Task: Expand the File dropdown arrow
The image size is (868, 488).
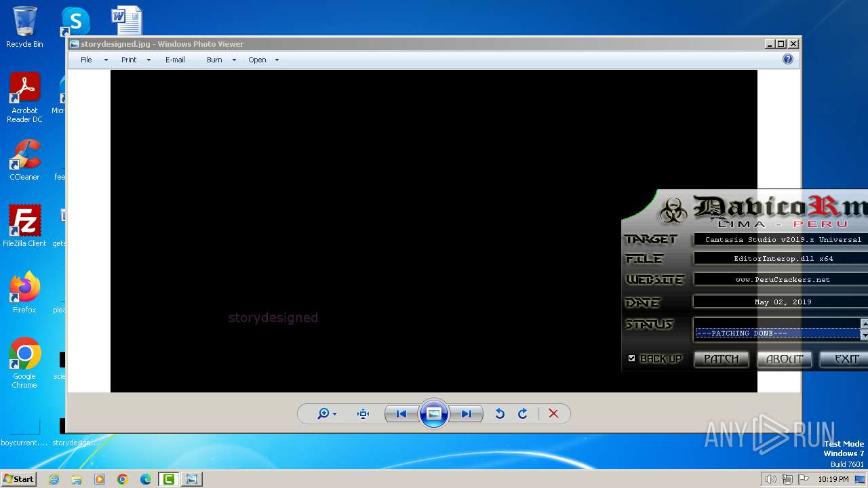Action: click(x=106, y=60)
